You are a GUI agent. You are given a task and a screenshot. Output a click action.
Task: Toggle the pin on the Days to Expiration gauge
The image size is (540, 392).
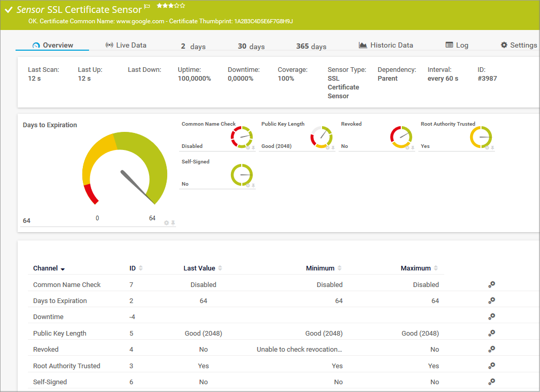tap(173, 223)
